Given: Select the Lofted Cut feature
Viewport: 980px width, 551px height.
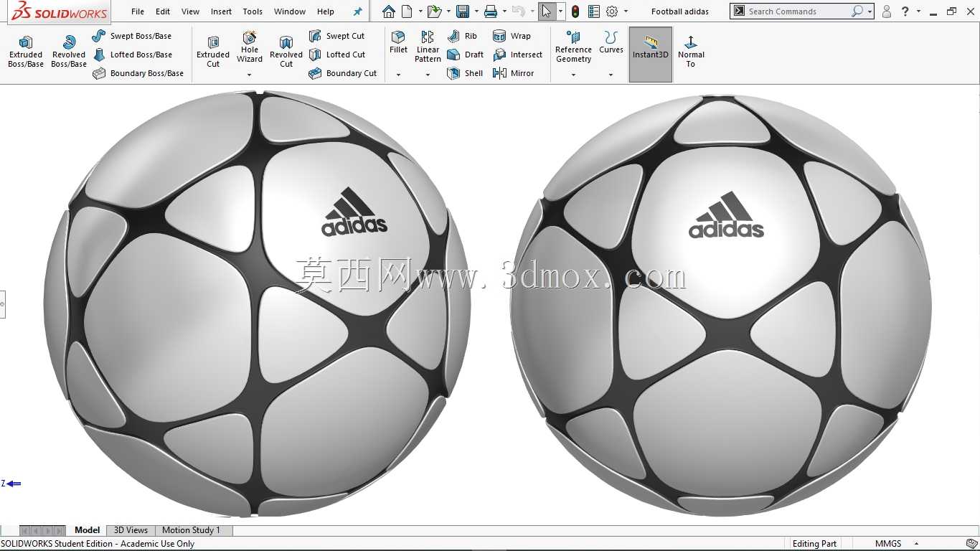Looking at the screenshot, I should click(336, 55).
